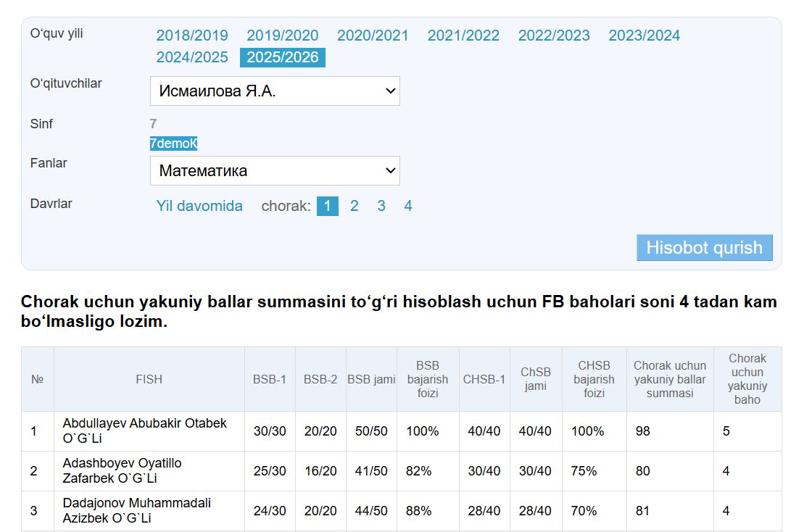Click the 50/50 BSB total for Abdullayev
Screen dimensions: 804x532
pyautogui.click(x=371, y=431)
